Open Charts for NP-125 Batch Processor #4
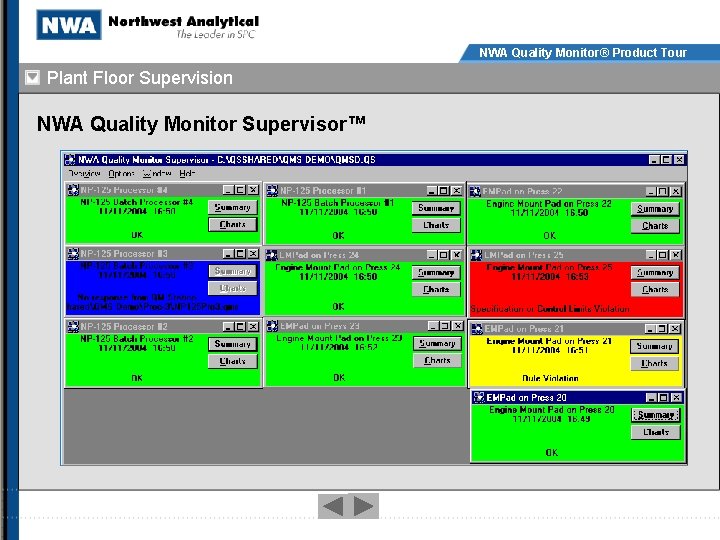The width and height of the screenshot is (720, 540). (x=233, y=225)
